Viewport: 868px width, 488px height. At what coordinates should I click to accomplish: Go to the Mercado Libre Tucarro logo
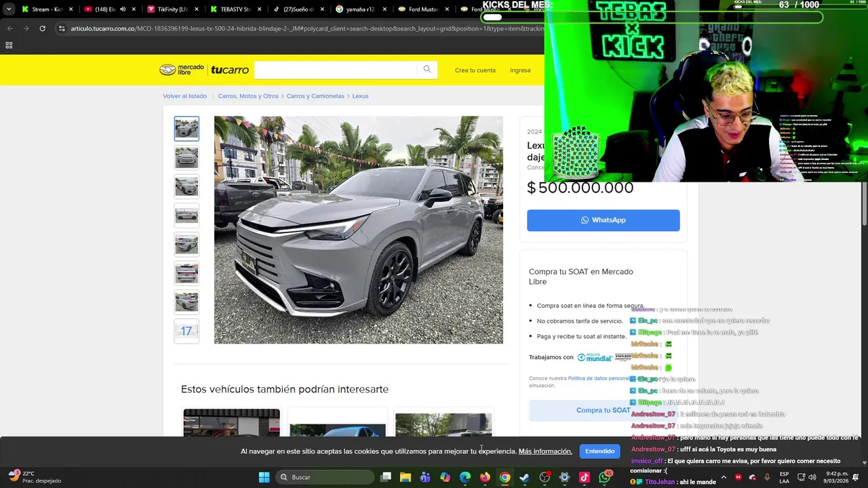[204, 70]
